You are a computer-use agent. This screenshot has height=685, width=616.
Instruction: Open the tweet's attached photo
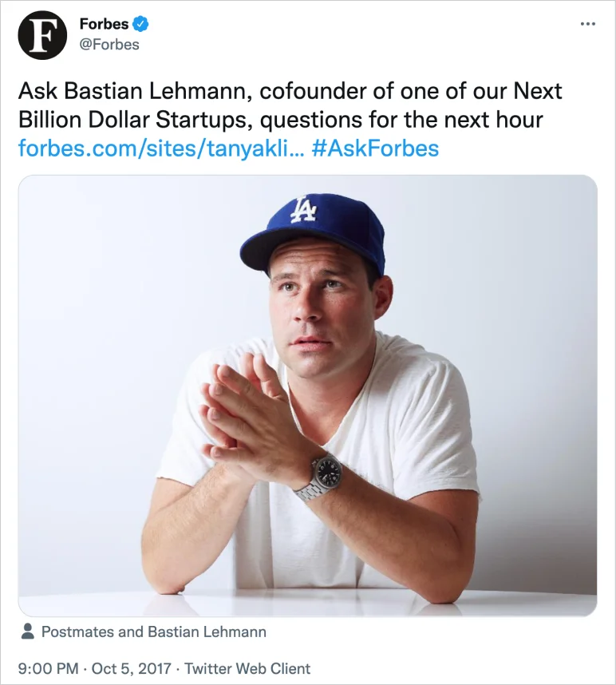[x=307, y=395]
